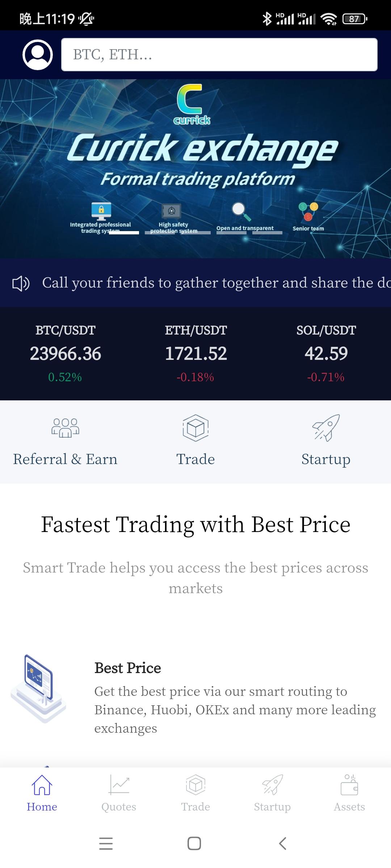Open the user profile avatar icon
391x868 pixels.
38,55
